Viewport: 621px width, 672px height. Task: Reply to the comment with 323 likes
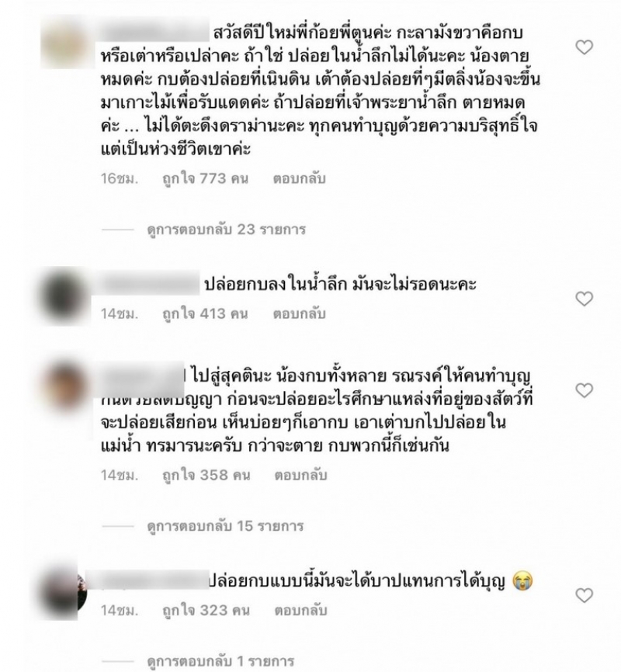point(300,610)
